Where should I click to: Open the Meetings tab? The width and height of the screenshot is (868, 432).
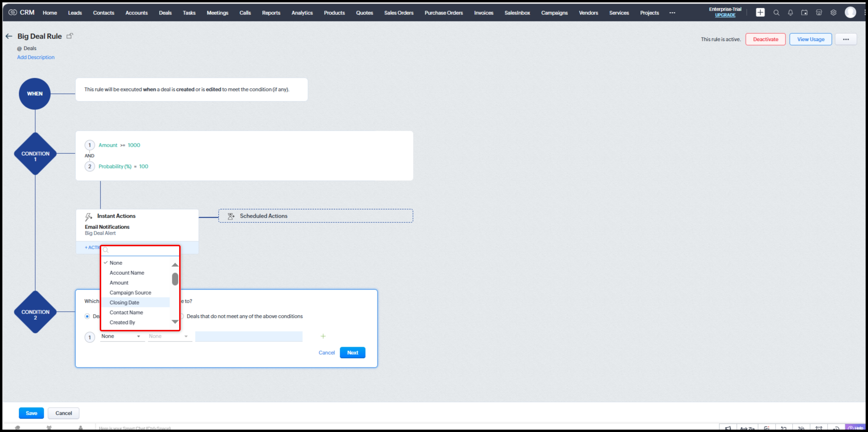coord(217,13)
